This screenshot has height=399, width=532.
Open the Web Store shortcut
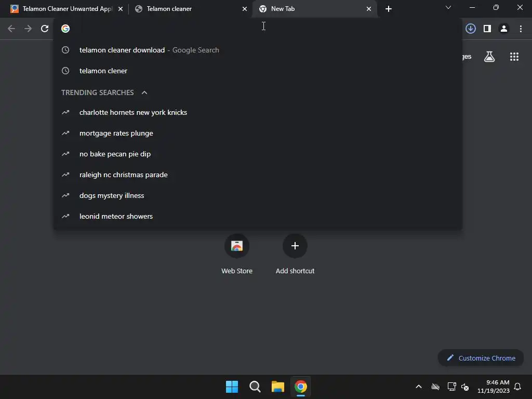click(237, 246)
